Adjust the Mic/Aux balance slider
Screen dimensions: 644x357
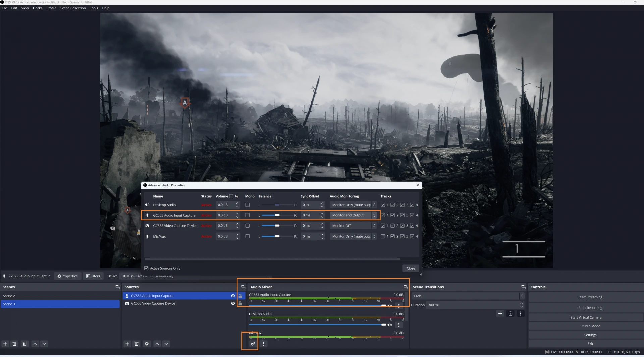(277, 236)
